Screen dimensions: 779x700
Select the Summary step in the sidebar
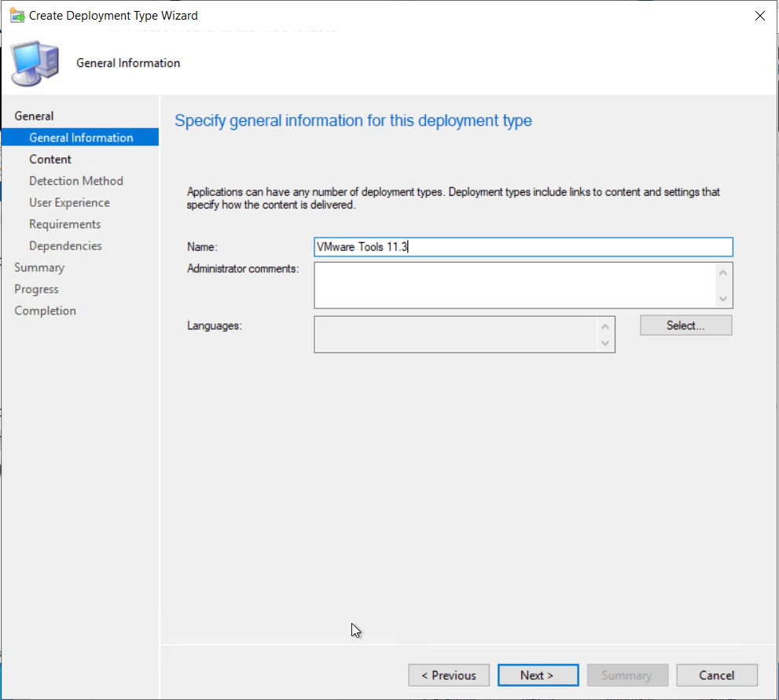pos(39,267)
